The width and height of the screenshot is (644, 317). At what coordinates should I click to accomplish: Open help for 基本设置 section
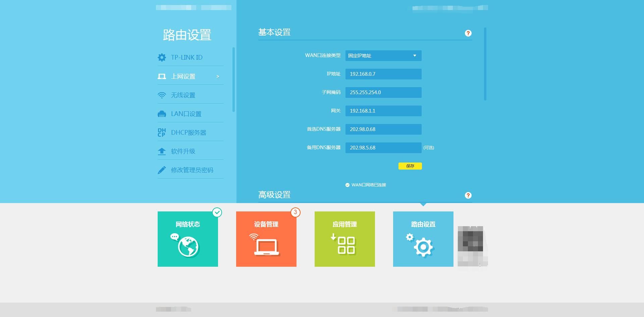click(x=468, y=33)
